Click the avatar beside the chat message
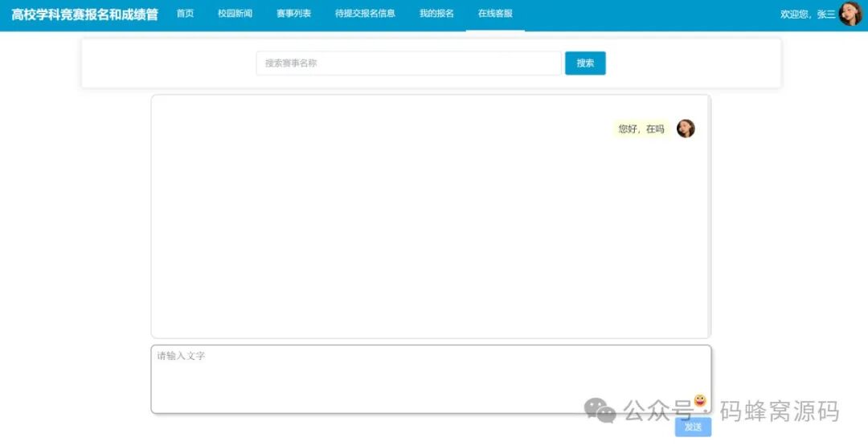 [686, 129]
